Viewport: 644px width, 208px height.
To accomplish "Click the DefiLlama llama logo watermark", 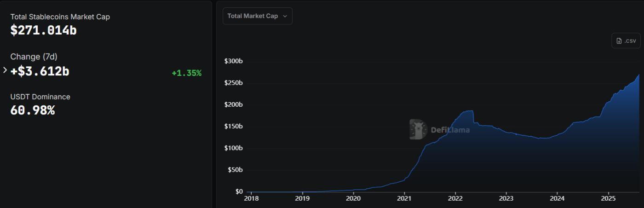I will click(x=418, y=129).
